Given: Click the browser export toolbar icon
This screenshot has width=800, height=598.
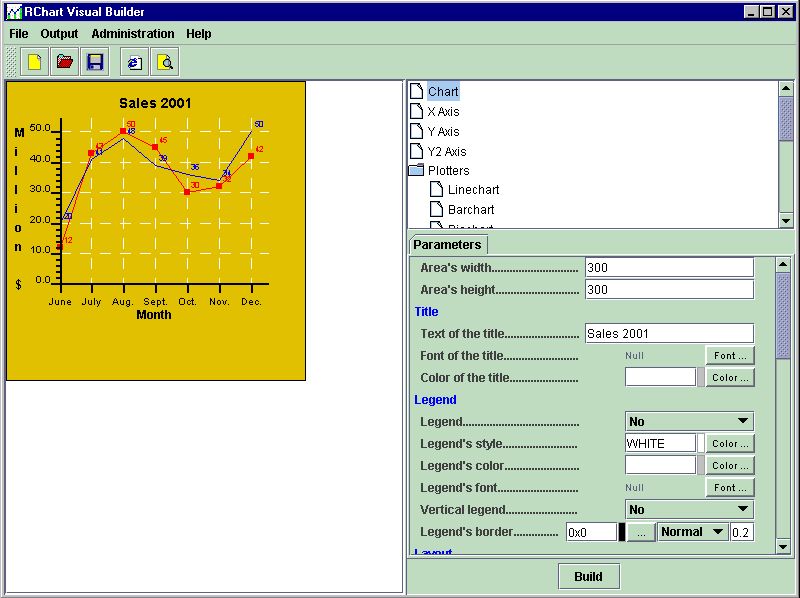Looking at the screenshot, I should tap(134, 62).
